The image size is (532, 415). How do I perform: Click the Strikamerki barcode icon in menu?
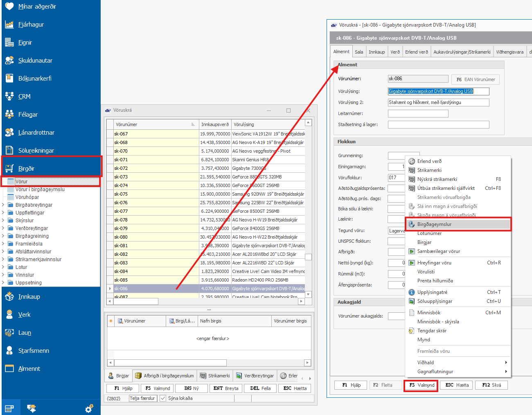point(412,170)
